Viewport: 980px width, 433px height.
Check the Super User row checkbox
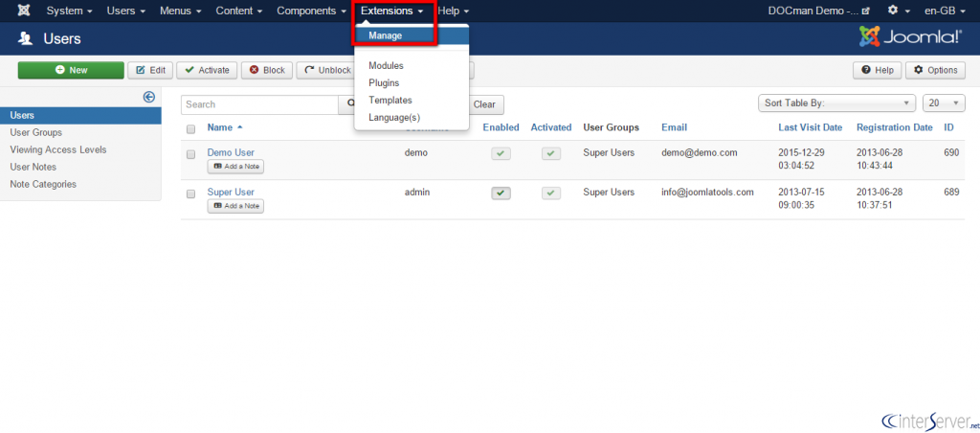click(191, 194)
